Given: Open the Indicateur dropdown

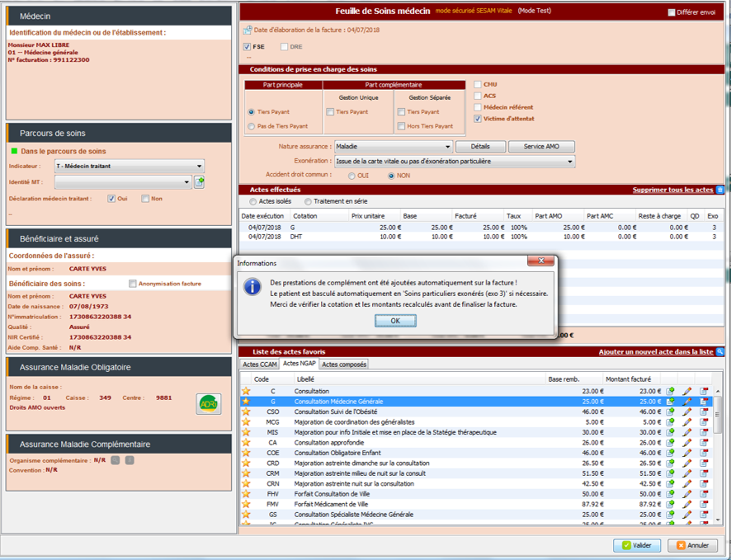Looking at the screenshot, I should [x=199, y=166].
